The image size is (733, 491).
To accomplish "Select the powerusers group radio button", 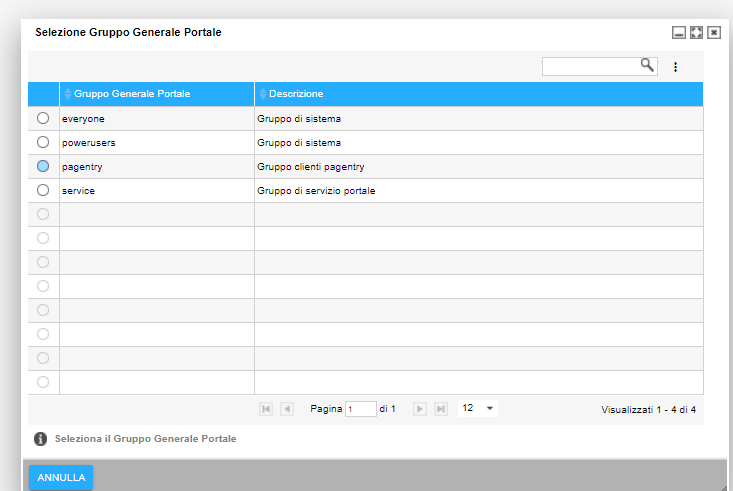I will click(x=43, y=142).
